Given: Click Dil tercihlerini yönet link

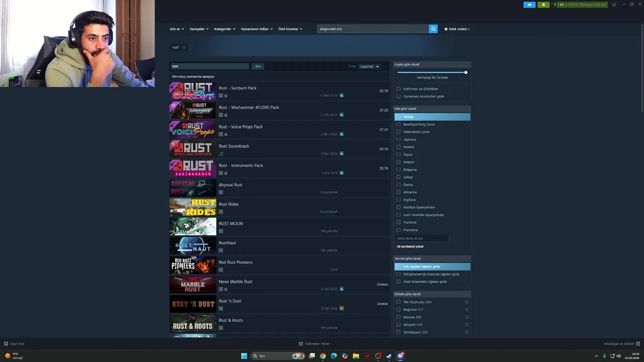Looking at the screenshot, I should 410,246.
